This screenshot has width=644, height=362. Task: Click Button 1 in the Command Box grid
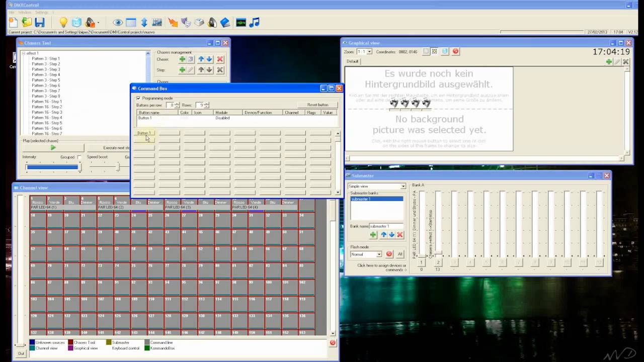coord(144,133)
